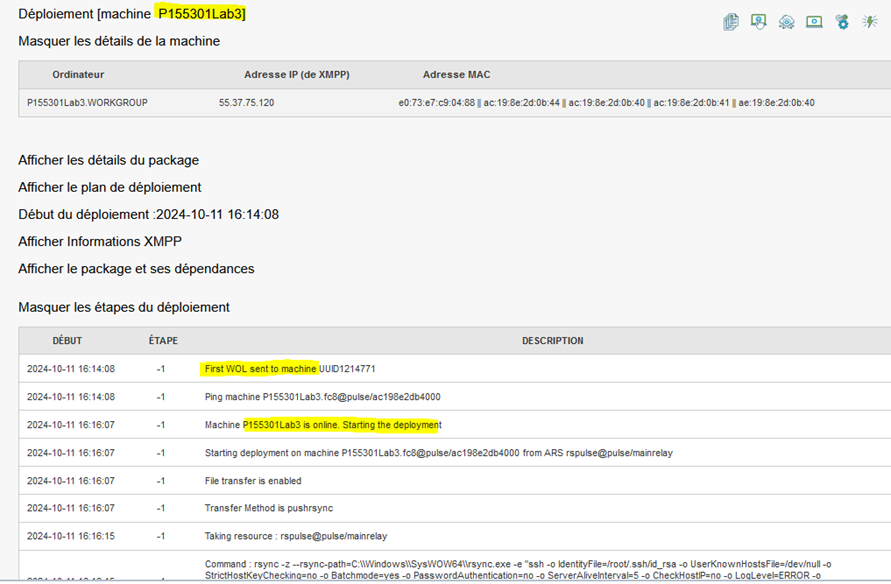Click the stacked documents icon in toolbar
891x584 pixels.
coord(731,21)
